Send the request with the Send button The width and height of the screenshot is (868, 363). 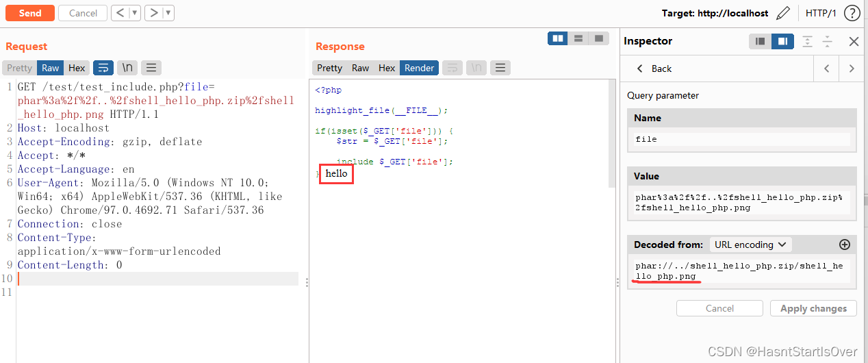[29, 13]
